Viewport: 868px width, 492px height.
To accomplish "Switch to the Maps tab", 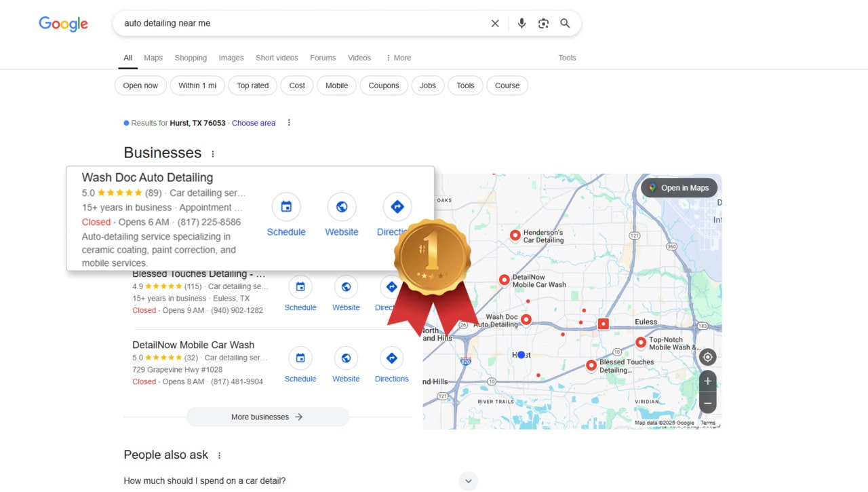I will (x=153, y=58).
